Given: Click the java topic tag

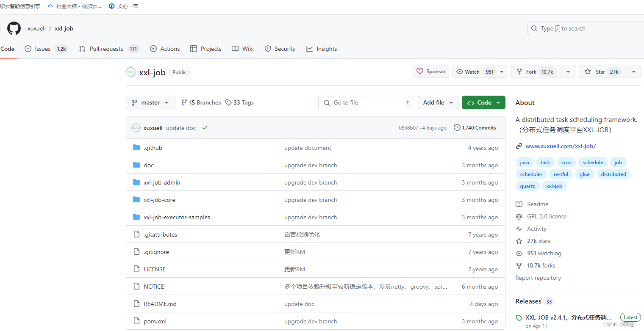Looking at the screenshot, I should 525,163.
